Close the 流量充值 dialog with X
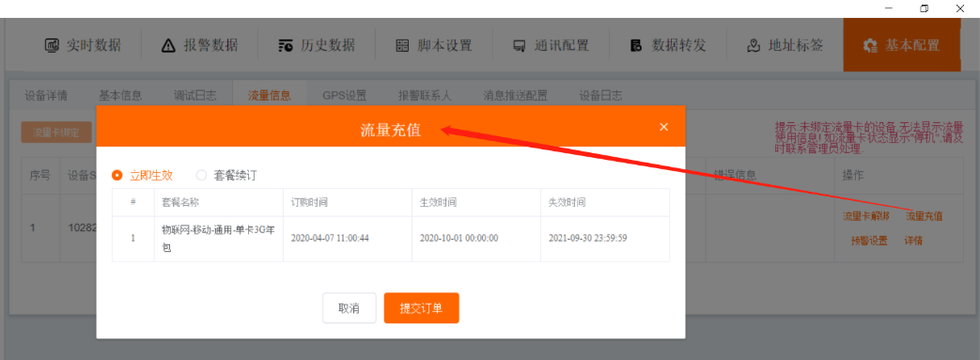Image resolution: width=980 pixels, height=360 pixels. click(x=663, y=127)
